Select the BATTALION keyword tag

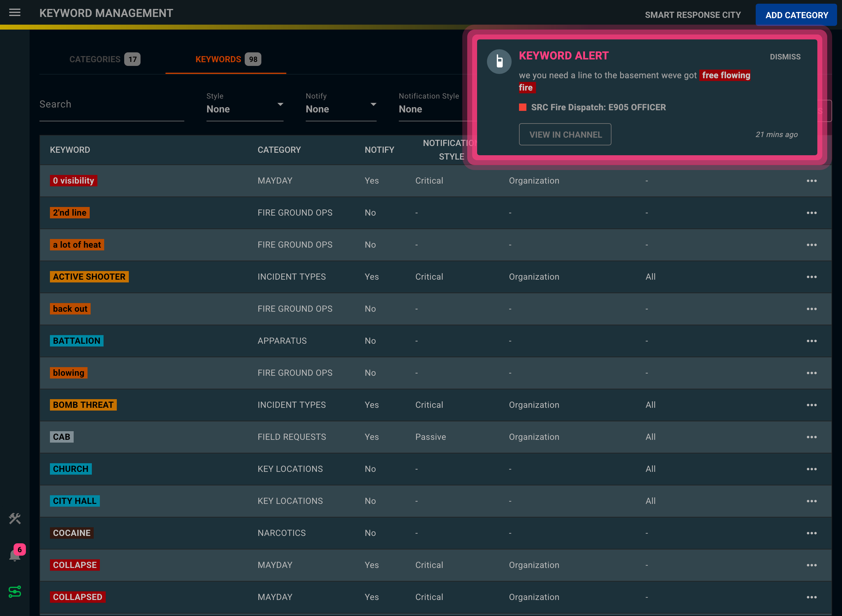76,341
